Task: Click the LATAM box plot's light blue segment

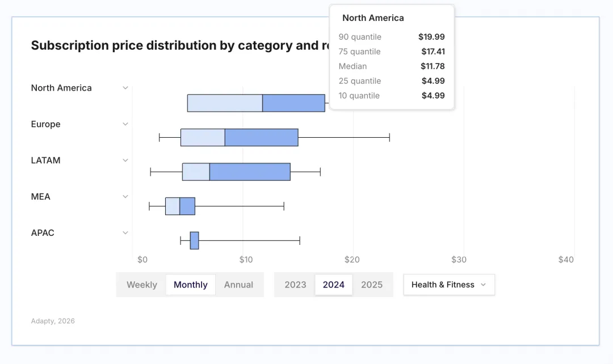Action: pos(196,172)
